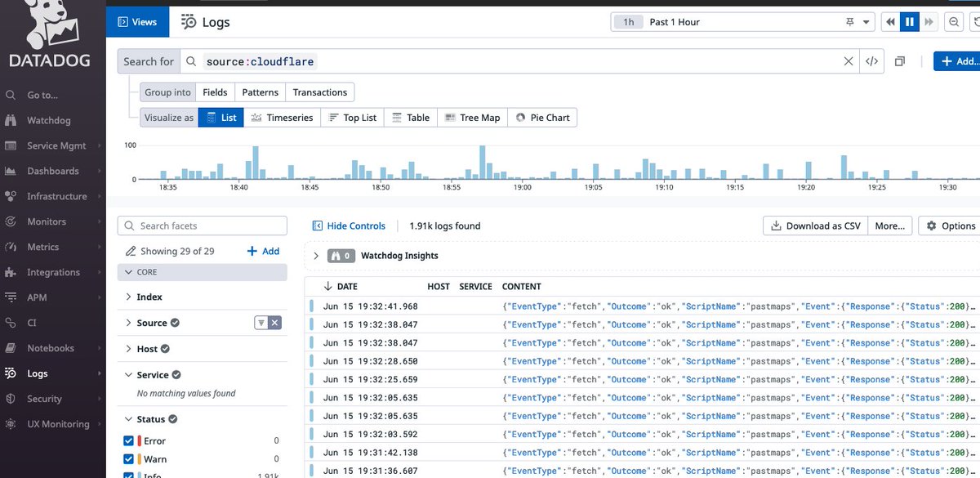980x478 pixels.
Task: Visualize as Pie Chart
Action: (x=542, y=118)
